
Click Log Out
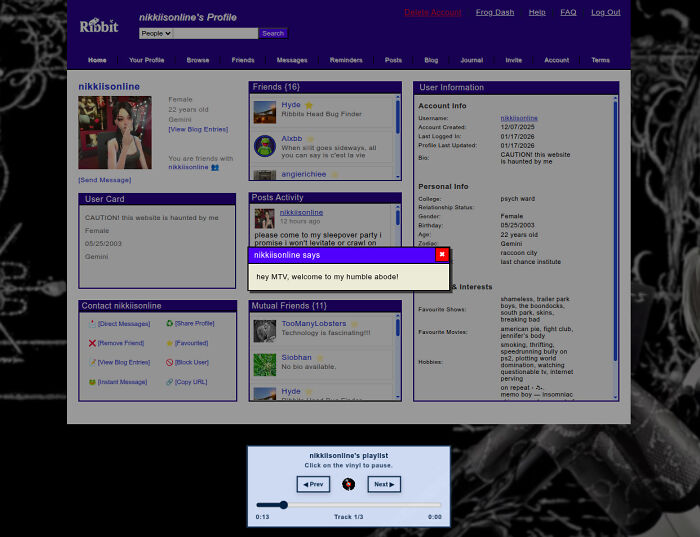tap(605, 12)
